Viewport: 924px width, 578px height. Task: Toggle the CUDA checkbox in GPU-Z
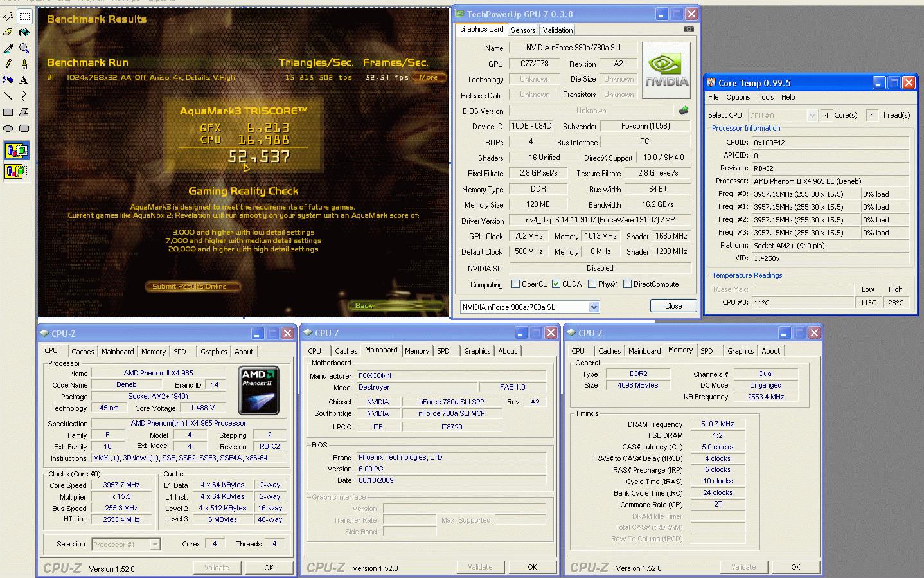[556, 284]
